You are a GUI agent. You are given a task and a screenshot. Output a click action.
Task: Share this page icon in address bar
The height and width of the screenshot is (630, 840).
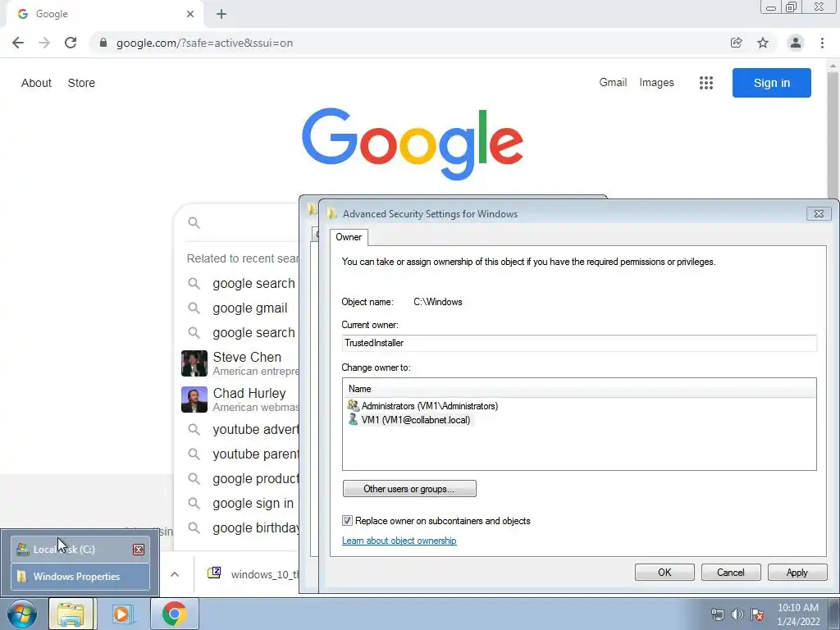736,43
